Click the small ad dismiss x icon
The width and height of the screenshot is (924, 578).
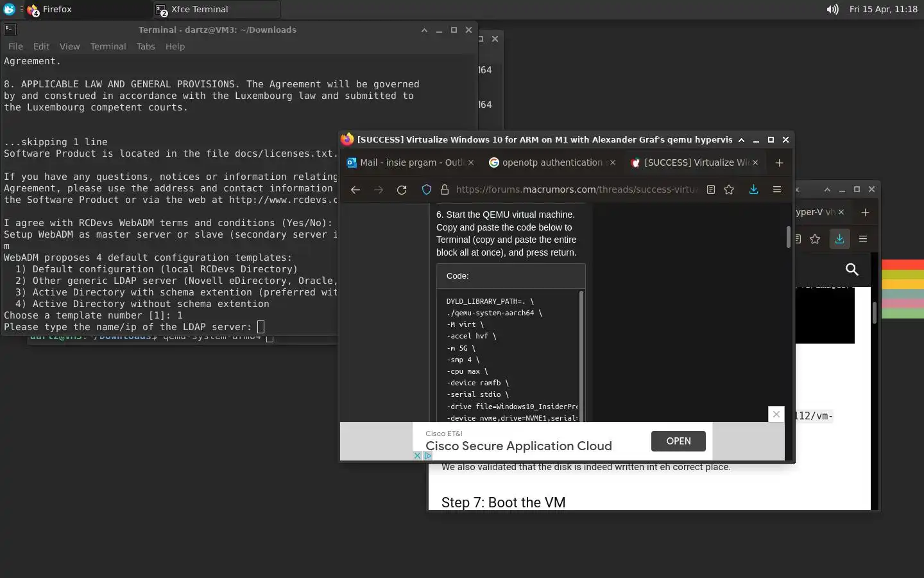point(417,455)
